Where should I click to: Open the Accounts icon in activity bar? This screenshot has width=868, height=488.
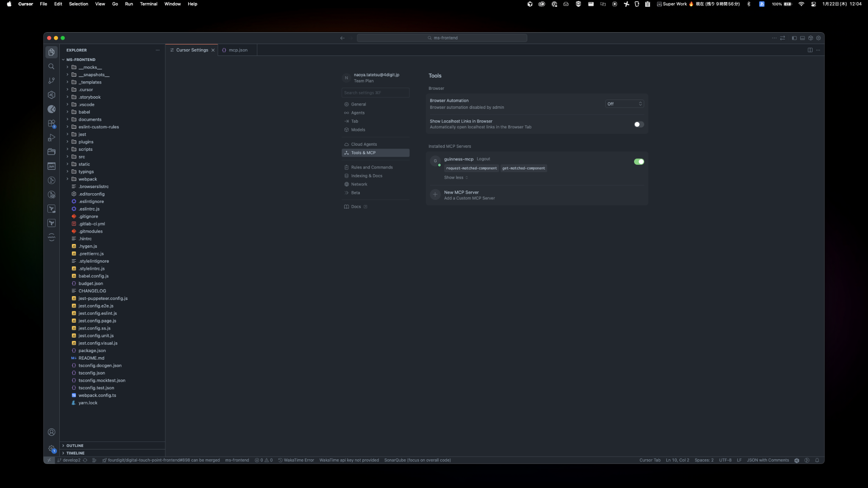(51, 432)
